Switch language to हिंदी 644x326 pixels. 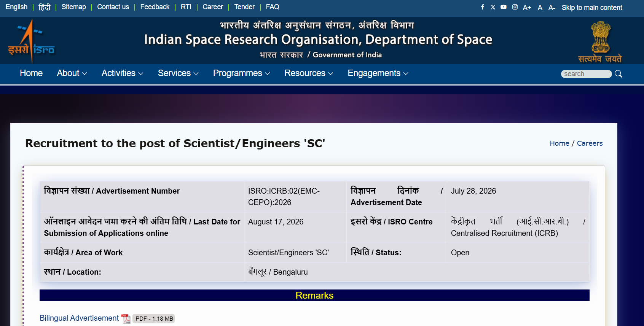45,7
